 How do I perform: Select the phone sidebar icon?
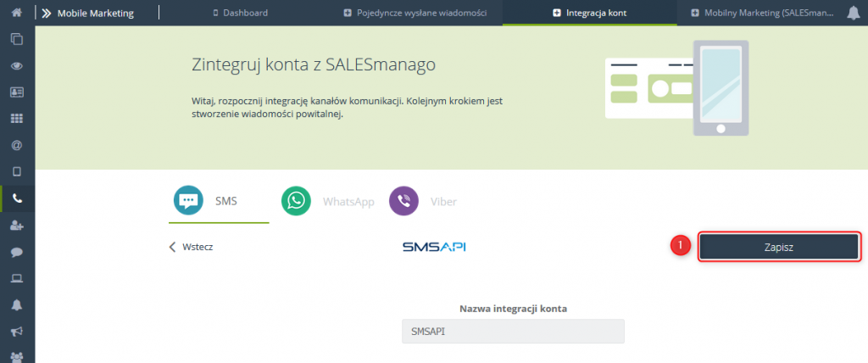click(x=17, y=199)
